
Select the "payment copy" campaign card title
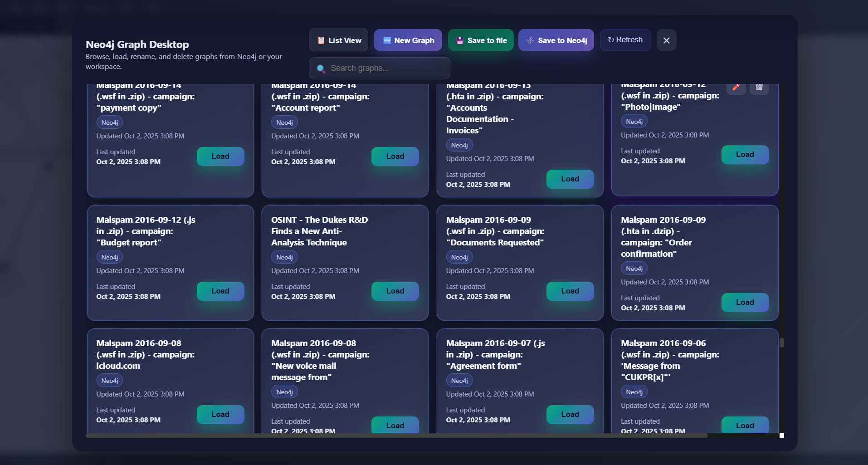pos(146,98)
